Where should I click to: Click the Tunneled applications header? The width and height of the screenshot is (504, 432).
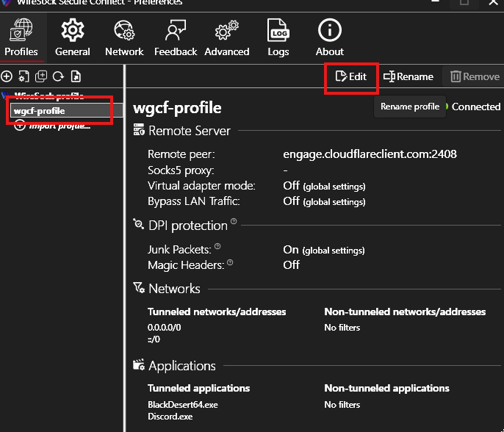point(199,388)
